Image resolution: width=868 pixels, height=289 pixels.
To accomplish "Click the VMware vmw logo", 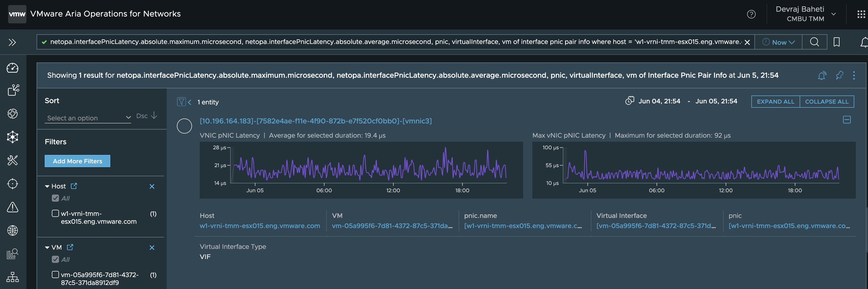I will coord(17,14).
